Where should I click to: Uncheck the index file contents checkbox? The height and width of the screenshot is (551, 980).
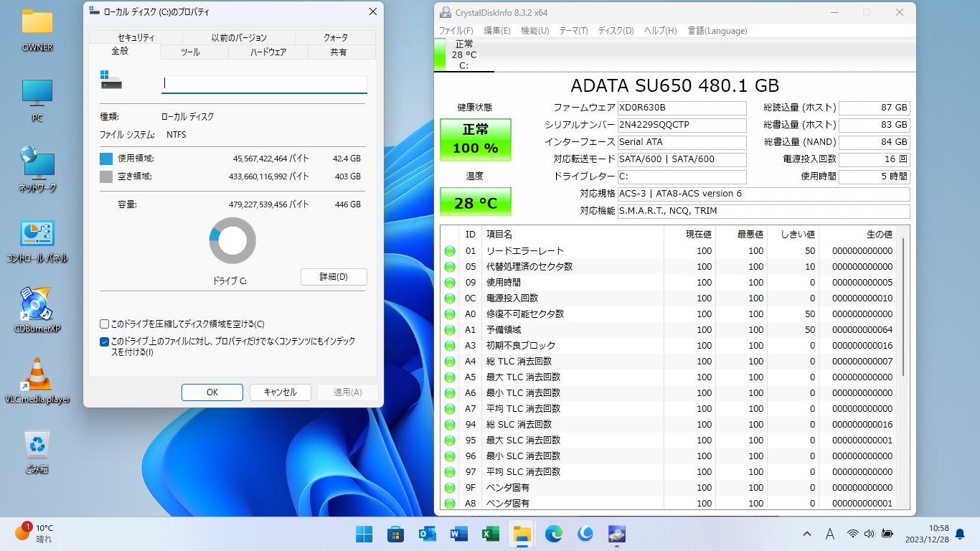tap(105, 342)
